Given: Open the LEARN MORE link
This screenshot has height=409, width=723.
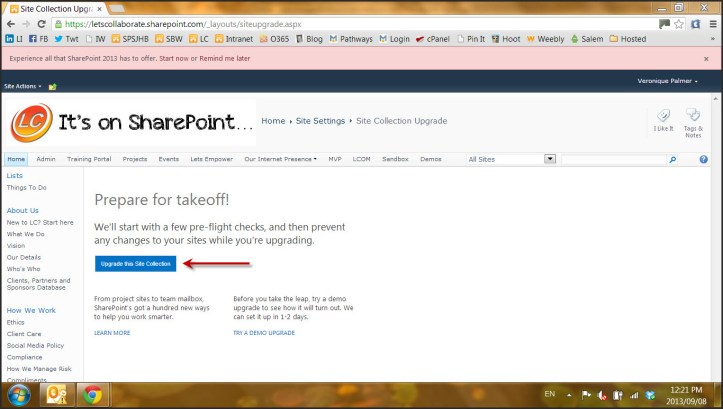Looking at the screenshot, I should coord(112,332).
